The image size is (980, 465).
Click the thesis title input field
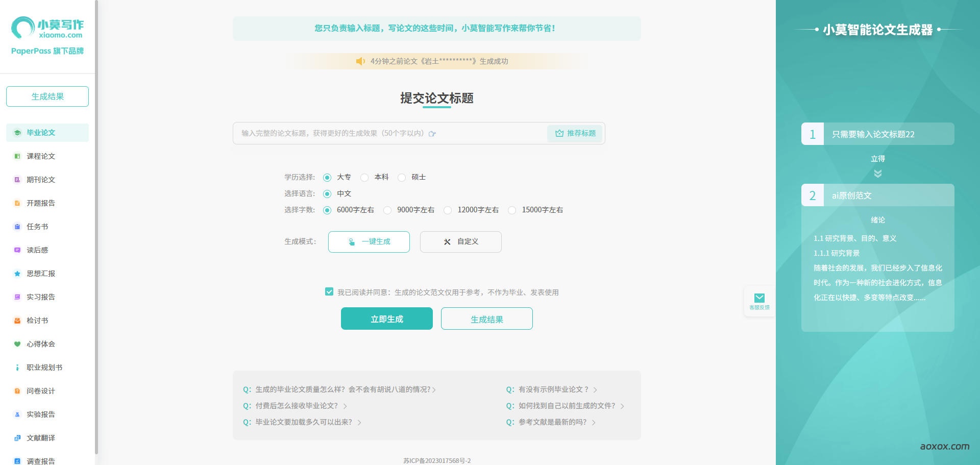pyautogui.click(x=388, y=133)
